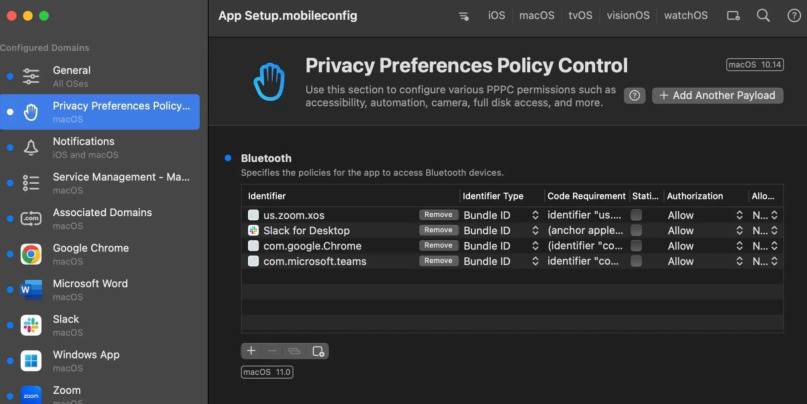The height and width of the screenshot is (404, 807).
Task: Click the device icon right of watchOS
Action: coord(733,16)
